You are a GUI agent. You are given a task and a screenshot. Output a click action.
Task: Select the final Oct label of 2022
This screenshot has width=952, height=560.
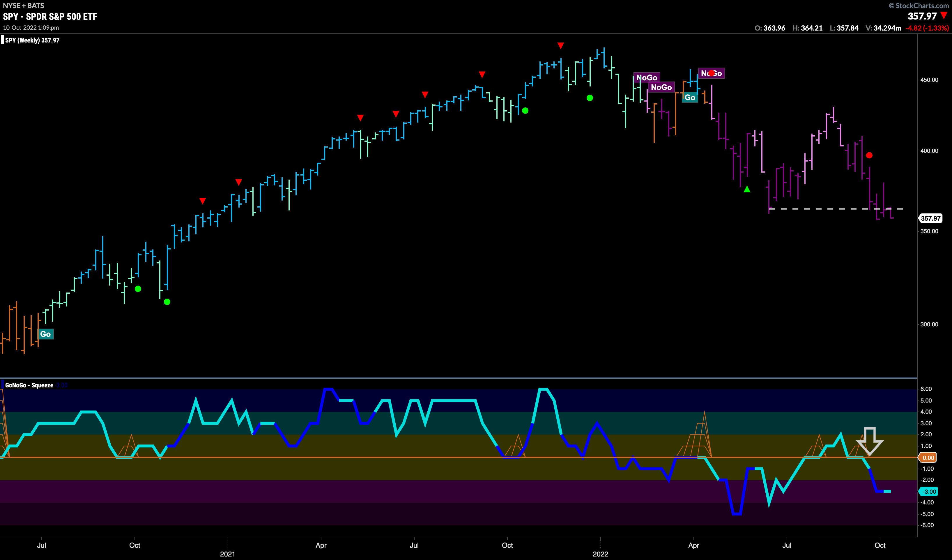point(880,545)
